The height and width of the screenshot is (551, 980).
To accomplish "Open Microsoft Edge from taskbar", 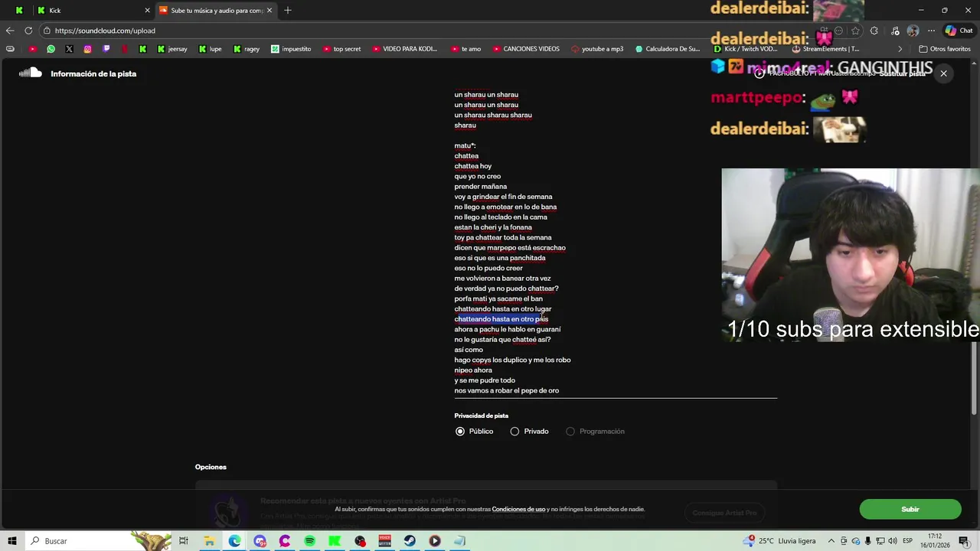I will tap(234, 541).
